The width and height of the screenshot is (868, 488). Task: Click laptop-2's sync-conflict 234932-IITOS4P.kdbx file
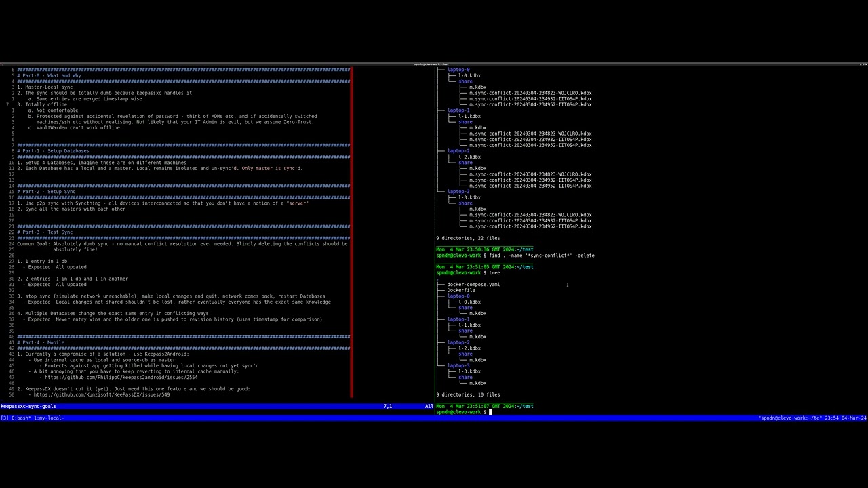coord(530,180)
